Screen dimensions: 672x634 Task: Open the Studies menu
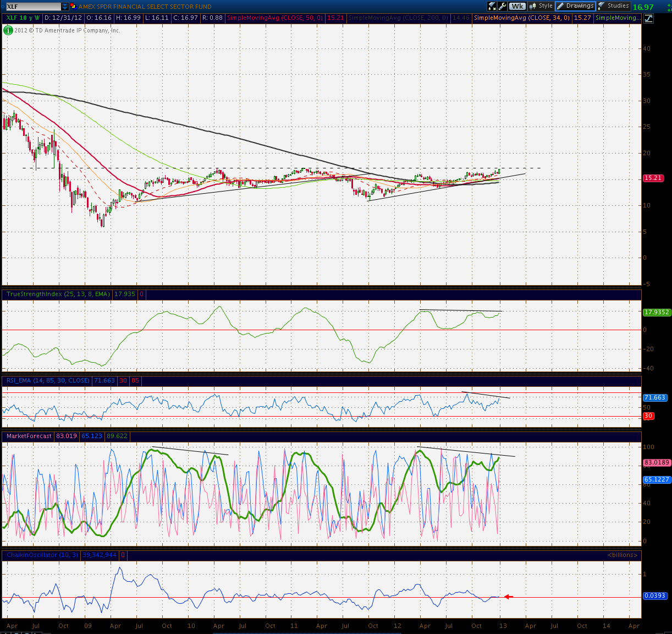point(614,6)
